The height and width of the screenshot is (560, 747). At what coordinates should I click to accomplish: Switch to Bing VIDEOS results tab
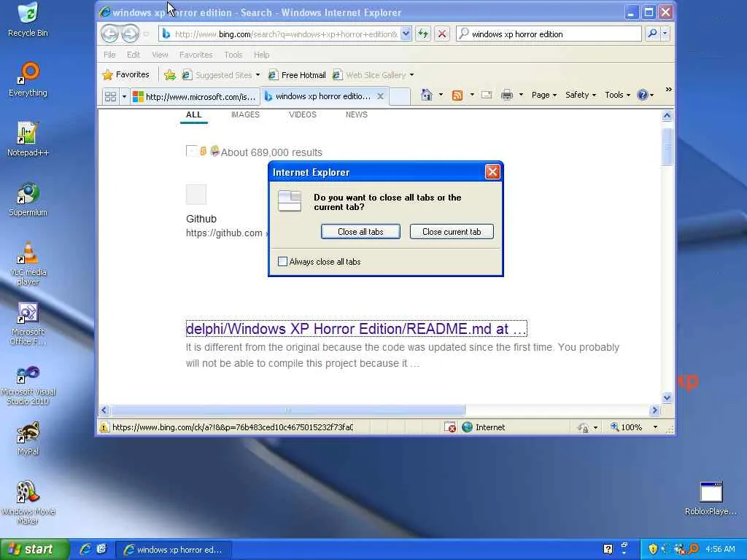coord(303,114)
